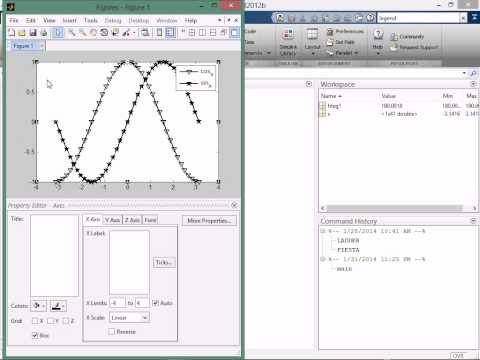Viewport: 480px width, 360px height.
Task: Click the More Properties button
Action: (x=209, y=220)
